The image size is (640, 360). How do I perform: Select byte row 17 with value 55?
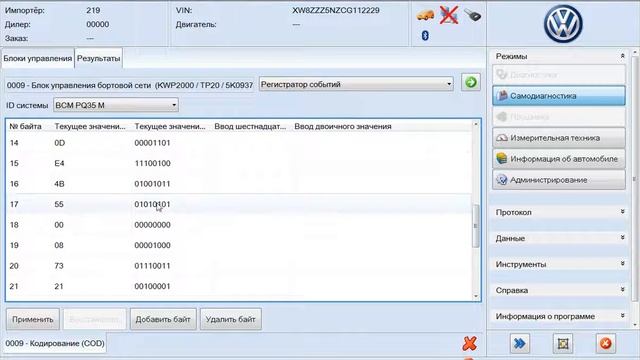pos(239,204)
